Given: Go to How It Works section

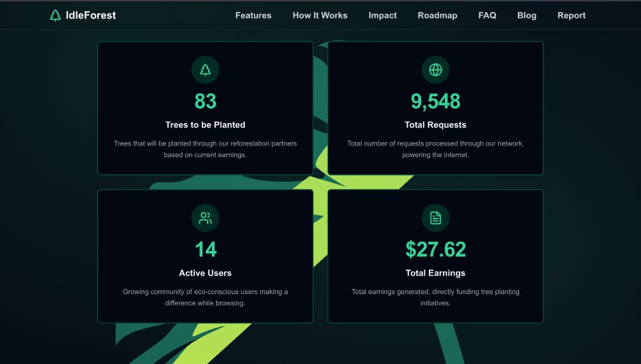Looking at the screenshot, I should tap(320, 15).
